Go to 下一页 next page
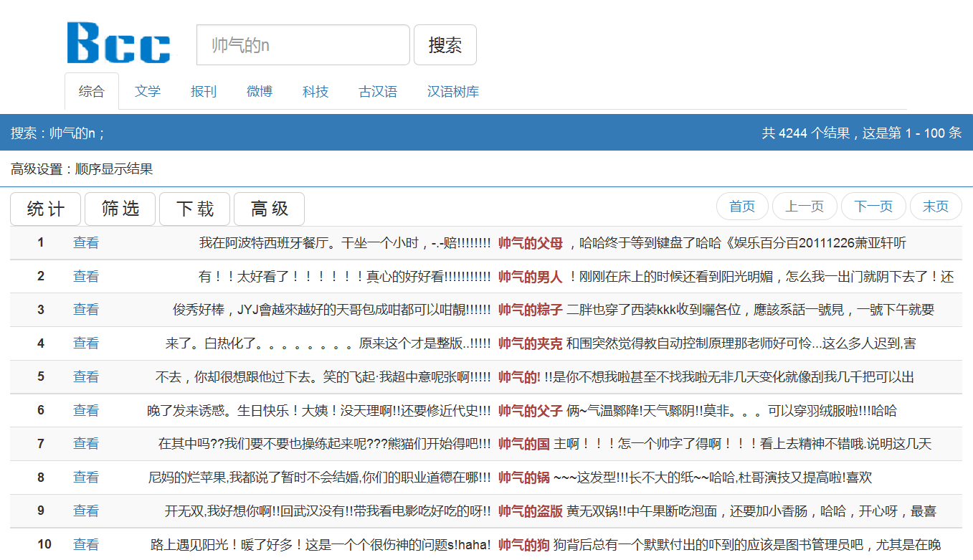Image resolution: width=973 pixels, height=560 pixels. point(873,207)
